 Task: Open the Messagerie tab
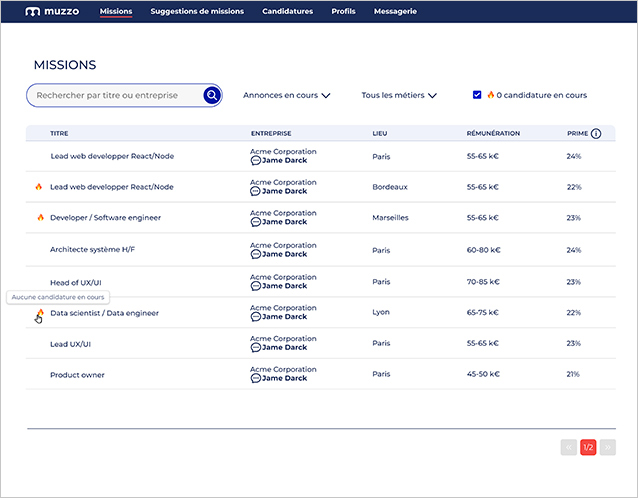click(x=395, y=11)
